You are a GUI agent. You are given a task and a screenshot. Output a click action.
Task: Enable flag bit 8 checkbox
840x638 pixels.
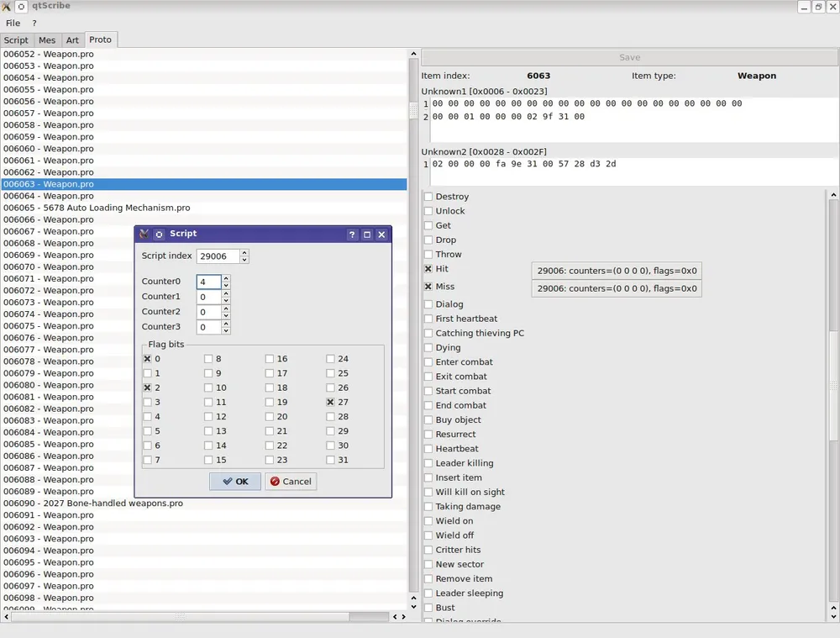209,359
